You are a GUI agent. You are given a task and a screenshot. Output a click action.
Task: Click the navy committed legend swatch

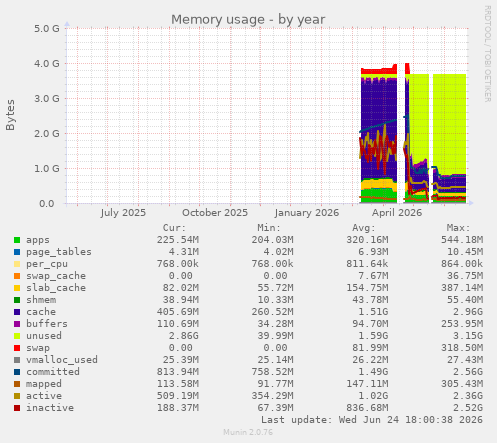(x=17, y=372)
